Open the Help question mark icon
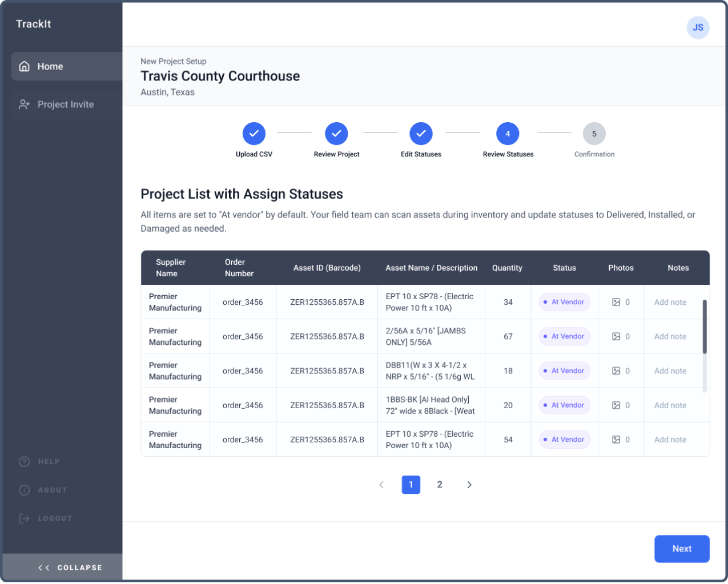This screenshot has height=584, width=728. (24, 462)
